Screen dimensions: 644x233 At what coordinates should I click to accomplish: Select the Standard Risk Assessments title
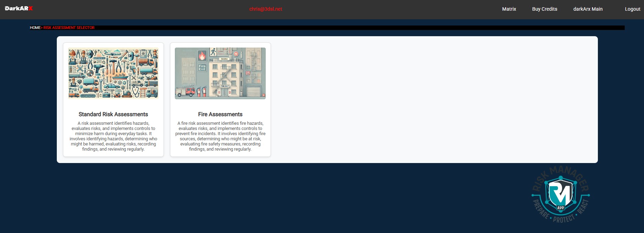click(113, 114)
